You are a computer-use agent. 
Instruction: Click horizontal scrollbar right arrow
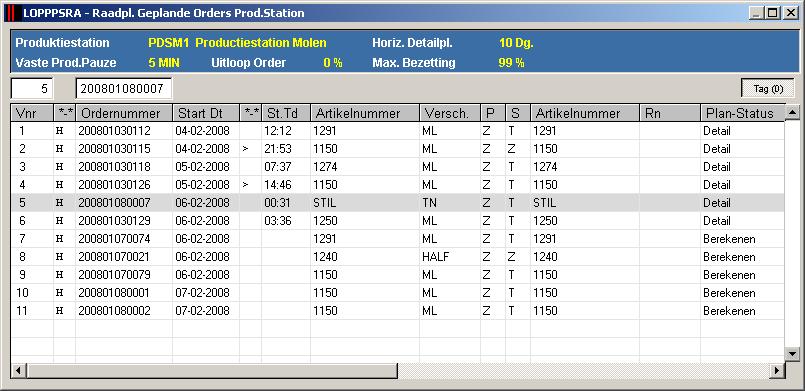coord(777,370)
